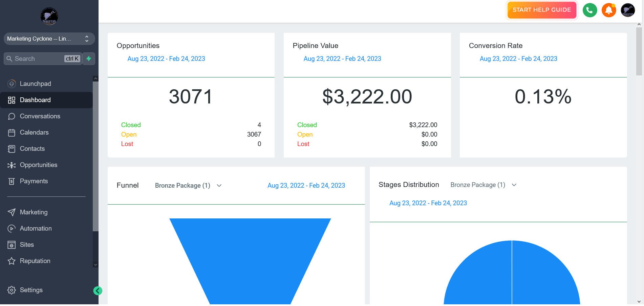Change the Funnel chart date range
This screenshot has height=306, width=644.
pos(306,185)
